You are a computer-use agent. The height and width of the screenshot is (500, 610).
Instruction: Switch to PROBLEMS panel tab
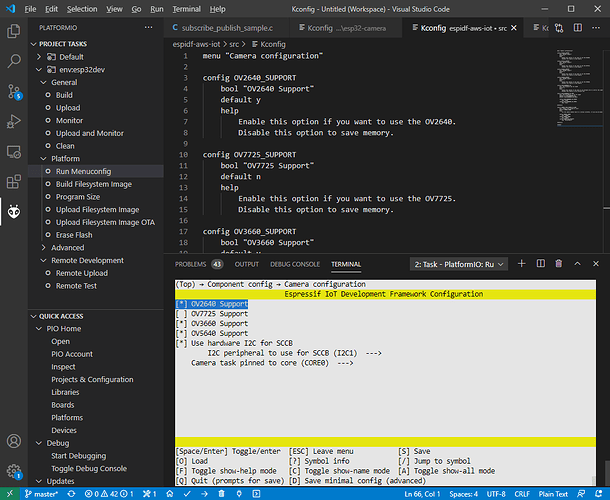pyautogui.click(x=198, y=264)
